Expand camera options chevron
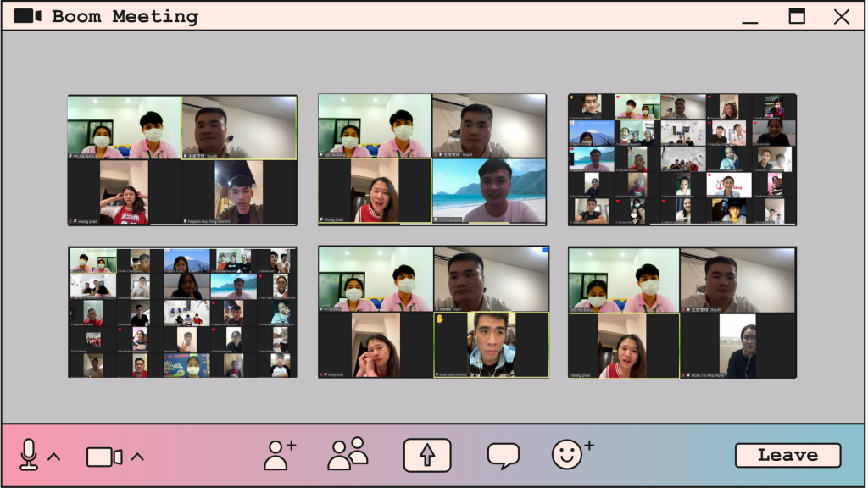Viewport: 868px width, 488px height. 137,457
